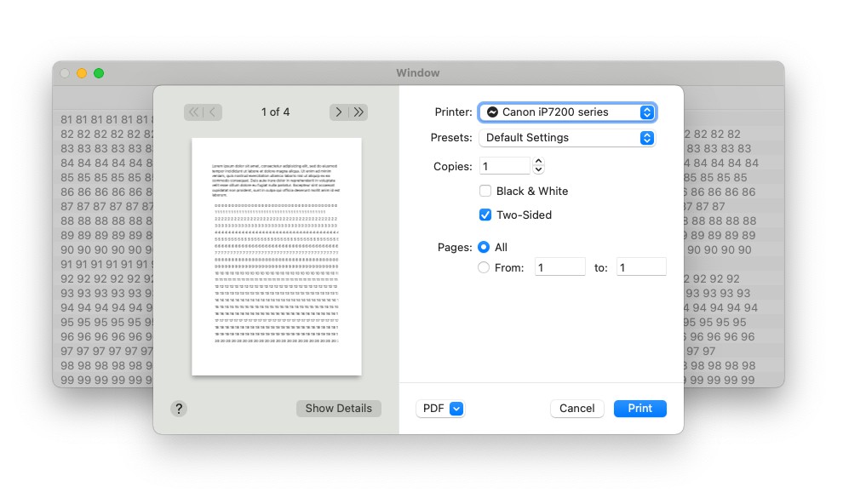Open the Presets dropdown

click(568, 138)
